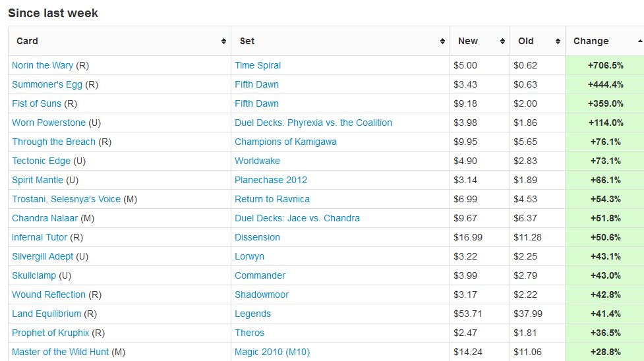Open Summoner's Egg card page

47,84
